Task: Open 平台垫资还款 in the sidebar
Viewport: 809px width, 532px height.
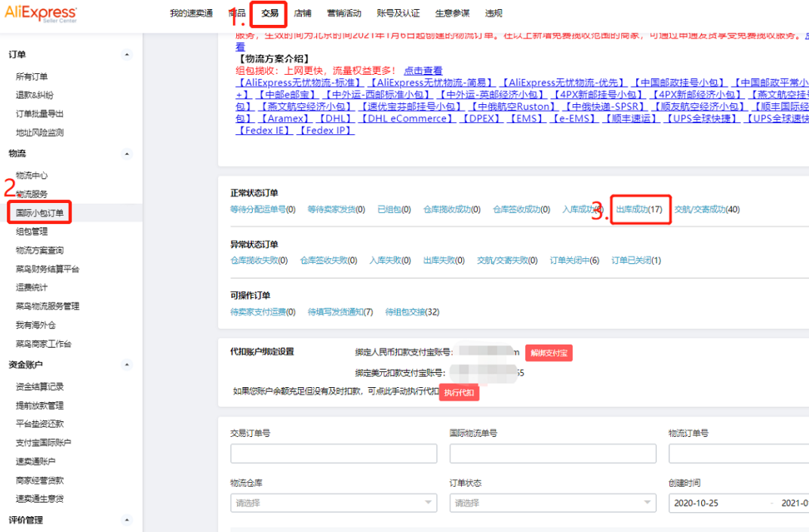Action: 40,424
